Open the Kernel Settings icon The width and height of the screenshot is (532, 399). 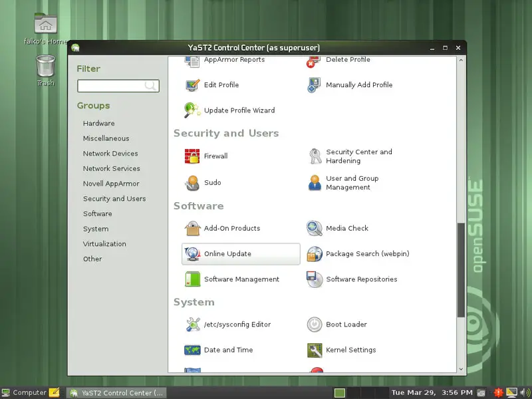(x=315, y=350)
